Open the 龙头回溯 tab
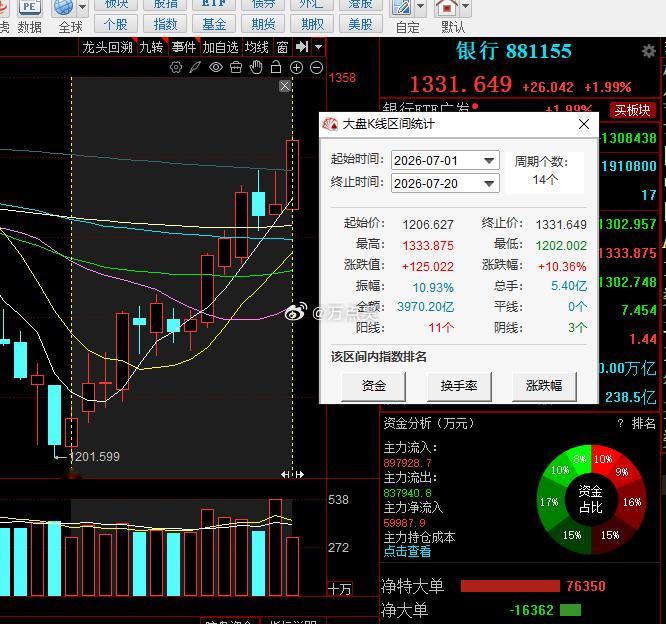 (107, 47)
